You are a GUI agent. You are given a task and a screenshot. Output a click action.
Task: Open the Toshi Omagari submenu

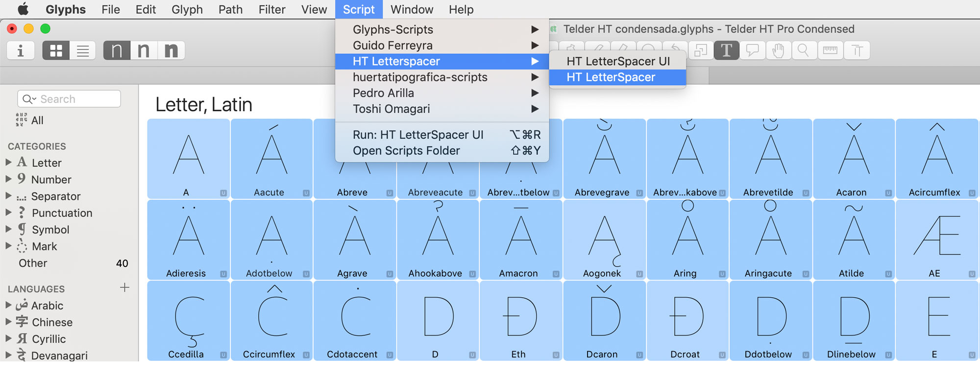[442, 109]
